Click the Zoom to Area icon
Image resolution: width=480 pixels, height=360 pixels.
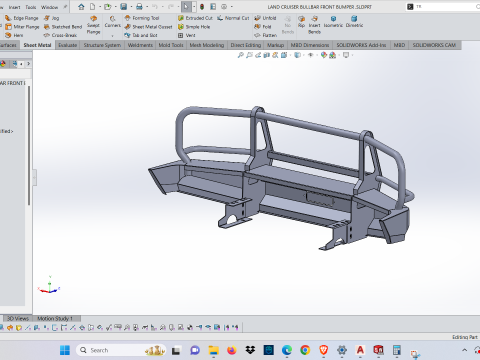pos(249,55)
